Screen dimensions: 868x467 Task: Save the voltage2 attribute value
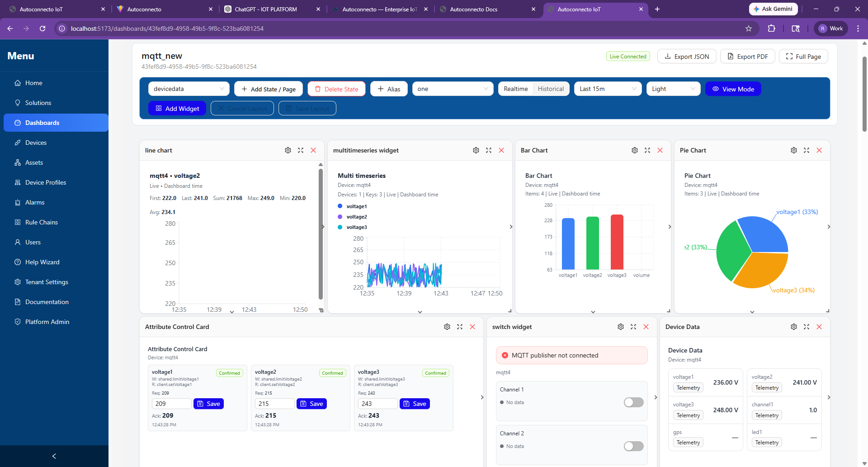click(311, 404)
